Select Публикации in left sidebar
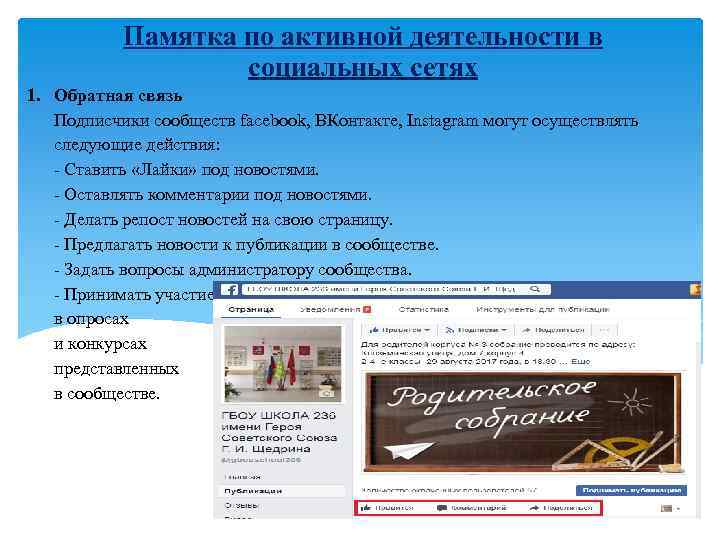 click(282, 491)
